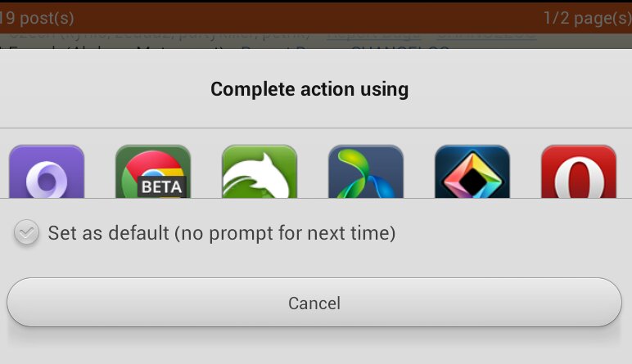Launch the rainbow diamond browser icon
The width and height of the screenshot is (632, 364).
point(472,172)
